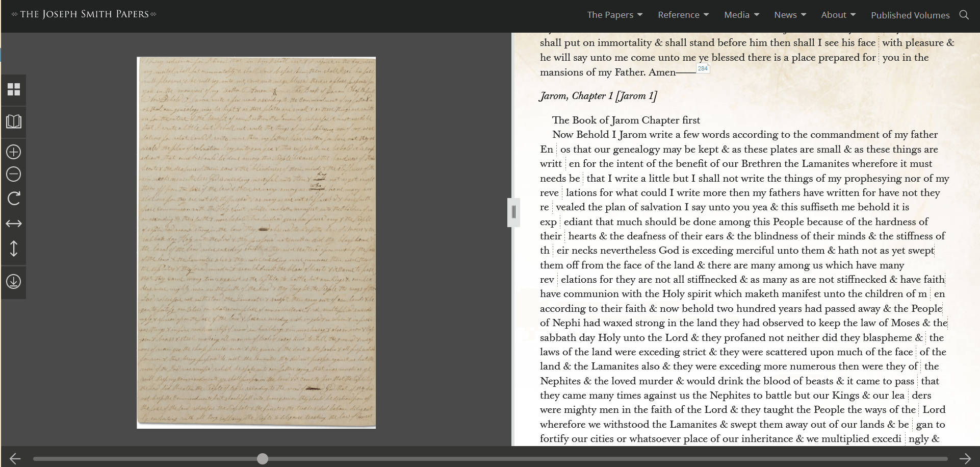Go to Published Volumes
Image resolution: width=980 pixels, height=467 pixels.
pyautogui.click(x=910, y=15)
